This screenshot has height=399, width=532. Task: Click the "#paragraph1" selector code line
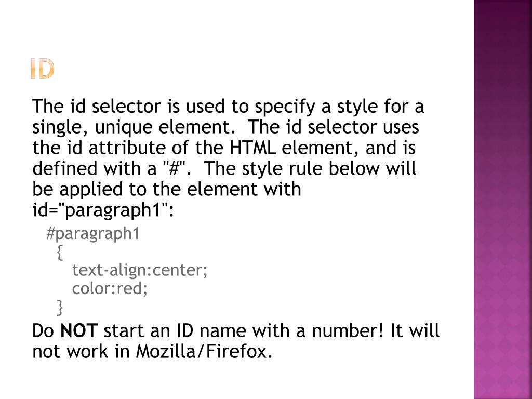point(93,234)
